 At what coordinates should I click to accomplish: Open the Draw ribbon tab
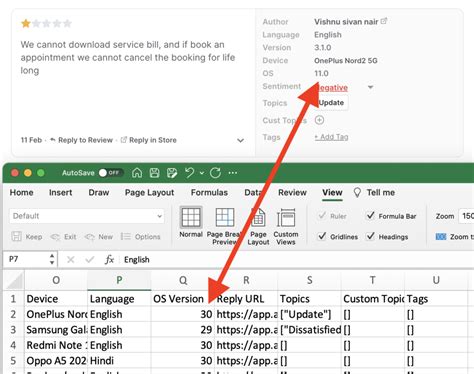point(99,192)
